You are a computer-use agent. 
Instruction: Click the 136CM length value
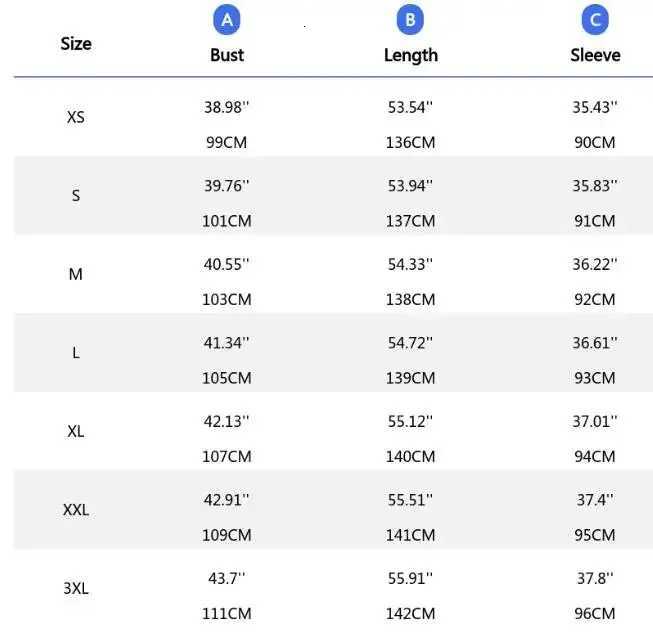[411, 142]
